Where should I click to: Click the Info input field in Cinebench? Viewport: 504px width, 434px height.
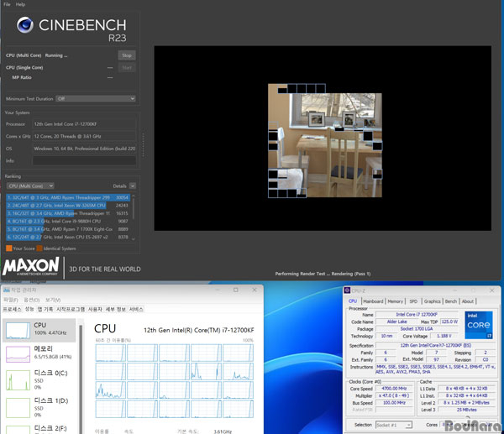(84, 160)
